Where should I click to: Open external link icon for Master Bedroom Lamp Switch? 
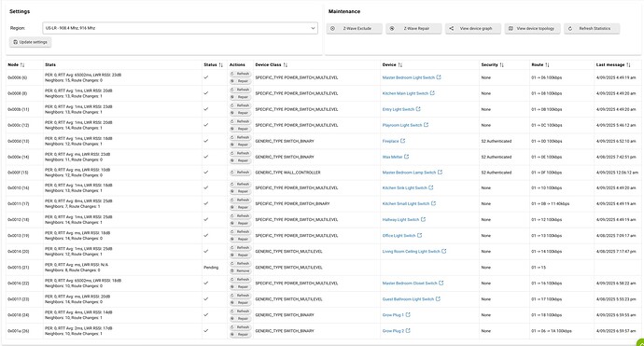pos(440,173)
